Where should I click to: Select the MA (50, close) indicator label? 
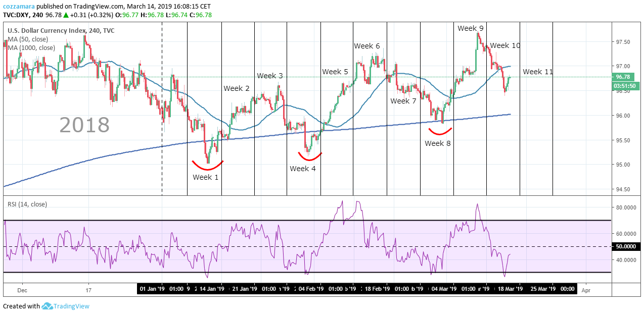click(x=28, y=39)
